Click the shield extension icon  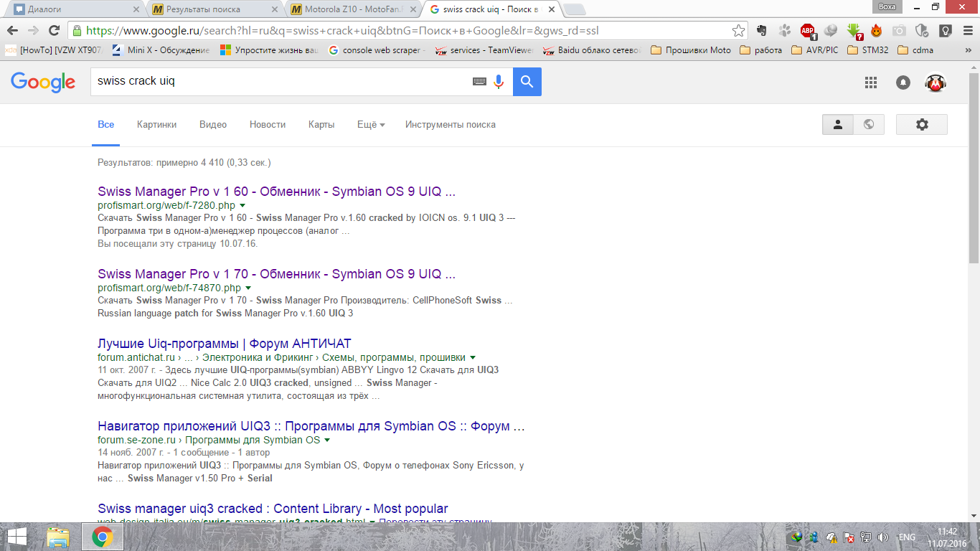pyautogui.click(x=923, y=31)
